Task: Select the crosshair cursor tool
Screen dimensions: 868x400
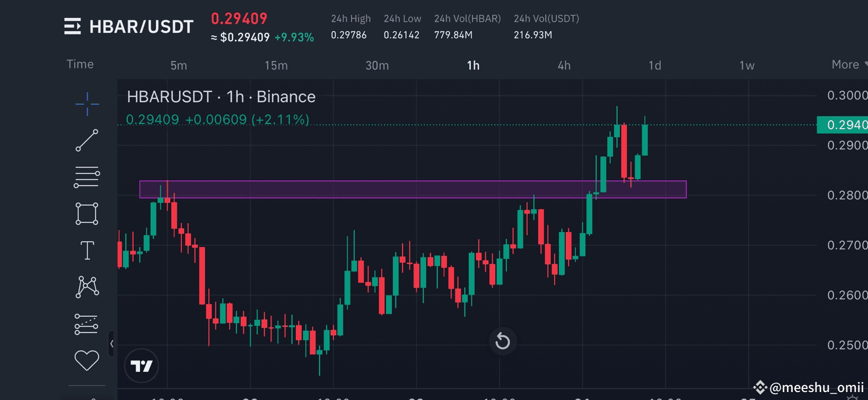Action: [86, 104]
